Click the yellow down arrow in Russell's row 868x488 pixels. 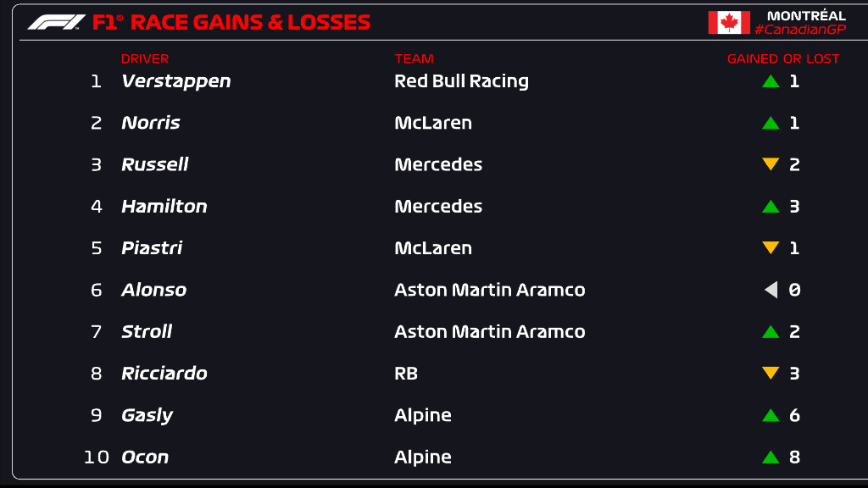[x=771, y=164]
